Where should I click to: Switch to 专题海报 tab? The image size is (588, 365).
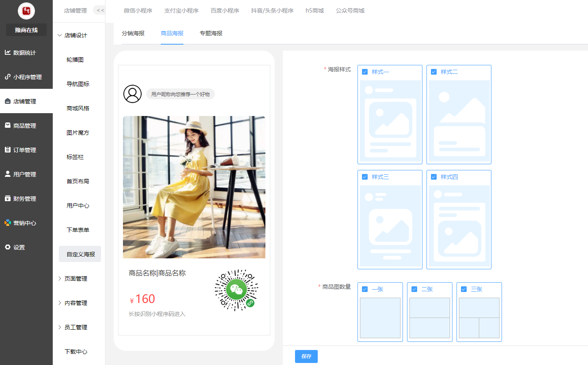pyautogui.click(x=211, y=33)
